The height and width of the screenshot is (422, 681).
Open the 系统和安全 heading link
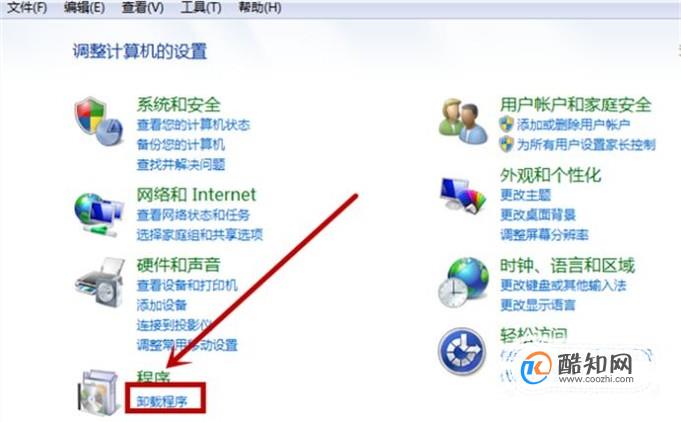pos(179,105)
